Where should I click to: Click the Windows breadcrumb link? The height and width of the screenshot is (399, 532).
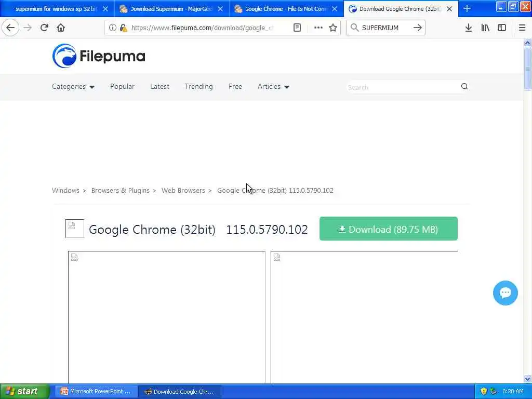point(65,190)
